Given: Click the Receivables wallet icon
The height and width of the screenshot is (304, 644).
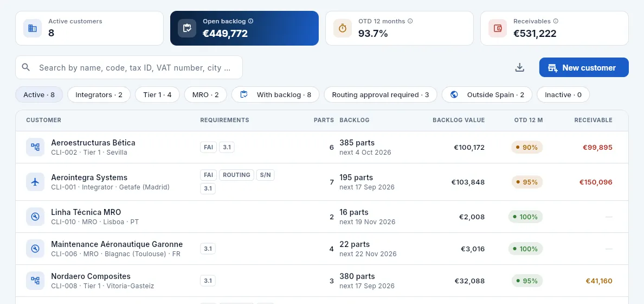Looking at the screenshot, I should pos(498,28).
